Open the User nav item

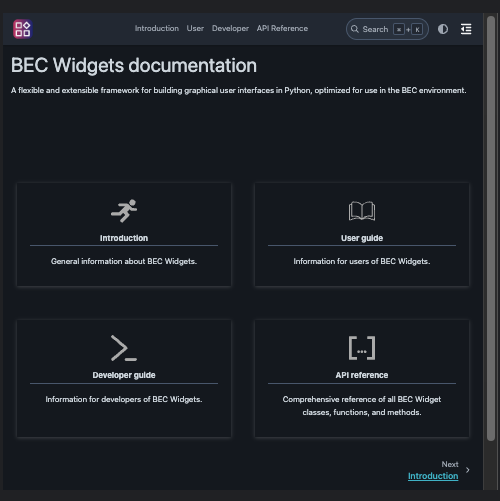click(195, 28)
